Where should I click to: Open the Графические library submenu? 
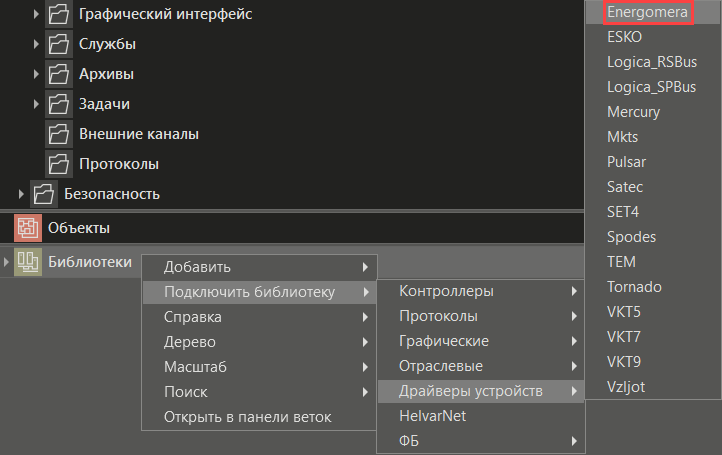click(x=481, y=341)
